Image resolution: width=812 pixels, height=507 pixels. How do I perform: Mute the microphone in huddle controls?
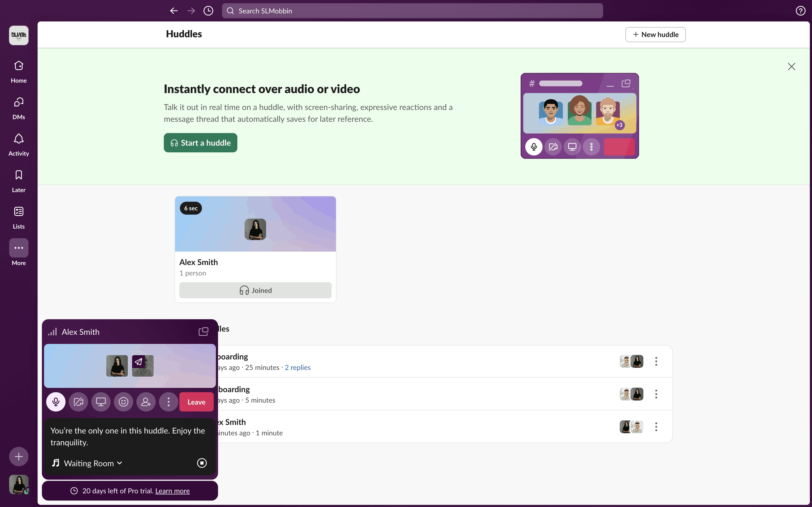56,402
